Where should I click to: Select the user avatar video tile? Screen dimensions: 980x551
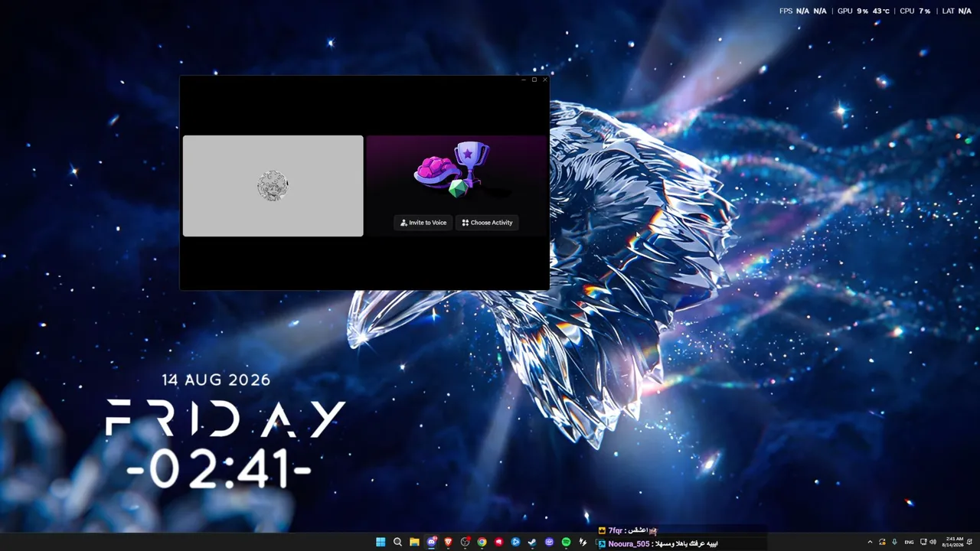pyautogui.click(x=273, y=186)
